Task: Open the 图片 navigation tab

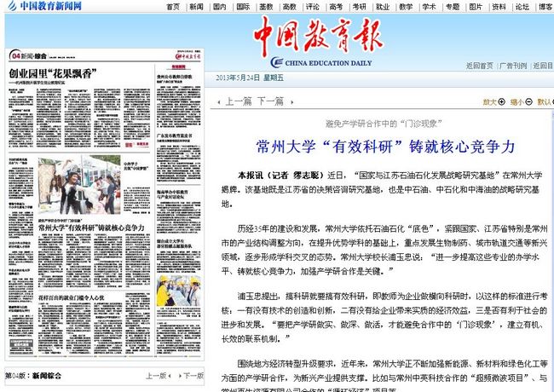Action: (476, 6)
